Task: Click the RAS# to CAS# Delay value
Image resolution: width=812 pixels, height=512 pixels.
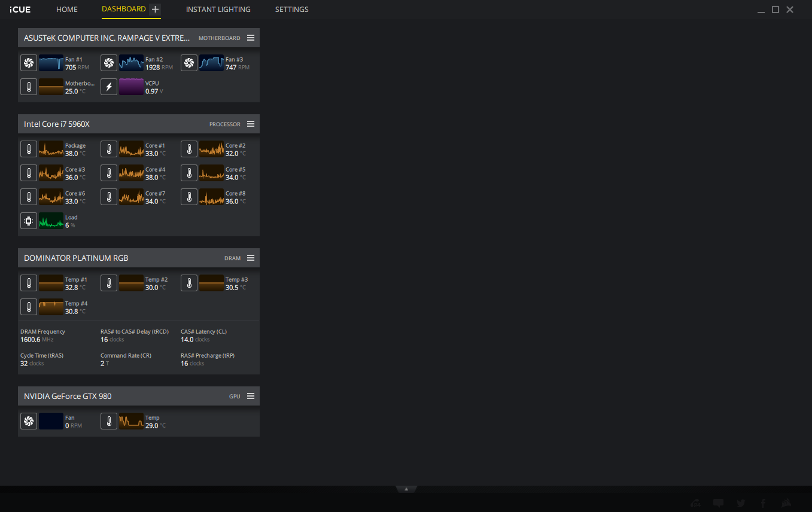Action: (112, 340)
